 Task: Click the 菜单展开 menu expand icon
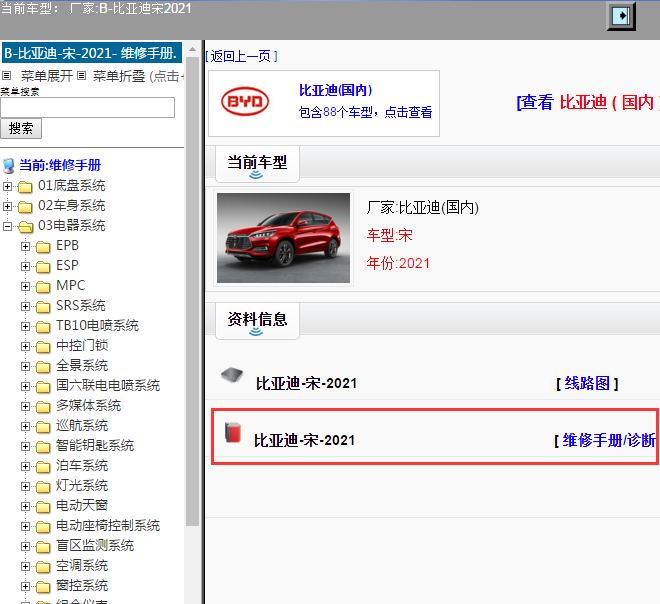point(6,76)
